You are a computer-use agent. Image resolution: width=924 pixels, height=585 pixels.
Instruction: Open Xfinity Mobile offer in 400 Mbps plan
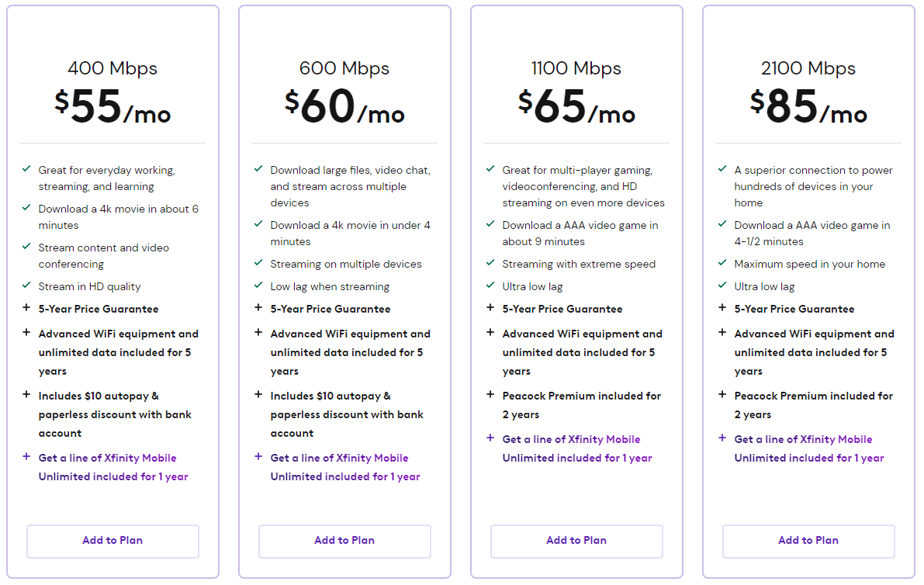coord(113,467)
